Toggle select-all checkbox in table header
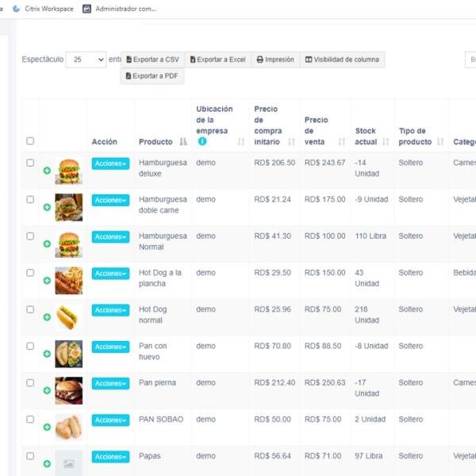This screenshot has height=476, width=476. click(30, 141)
